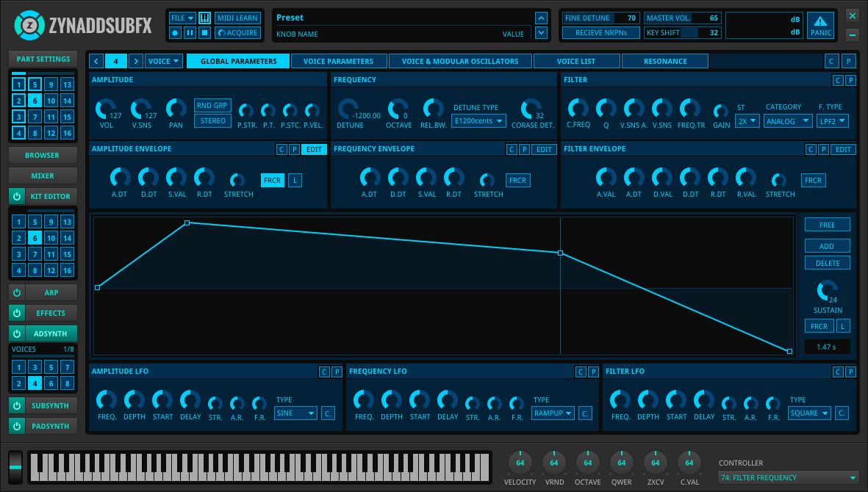
Task: Click the ACQUIRE button
Action: [x=237, y=32]
